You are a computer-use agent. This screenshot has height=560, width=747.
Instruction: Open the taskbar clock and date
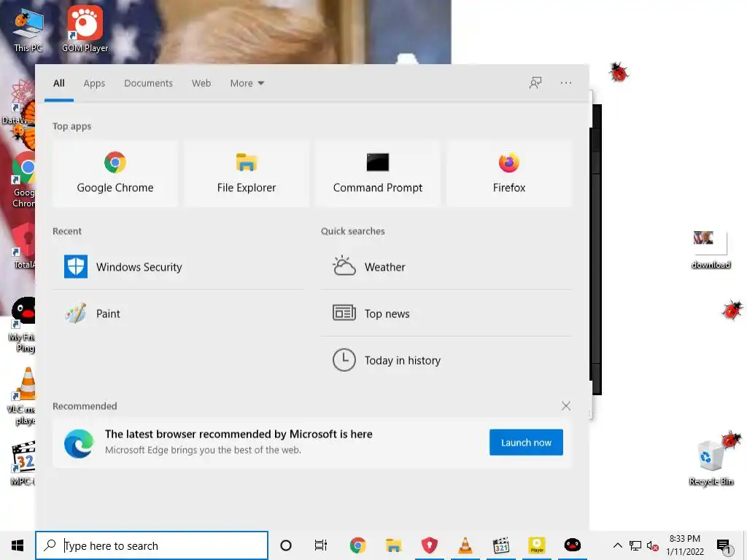click(684, 545)
